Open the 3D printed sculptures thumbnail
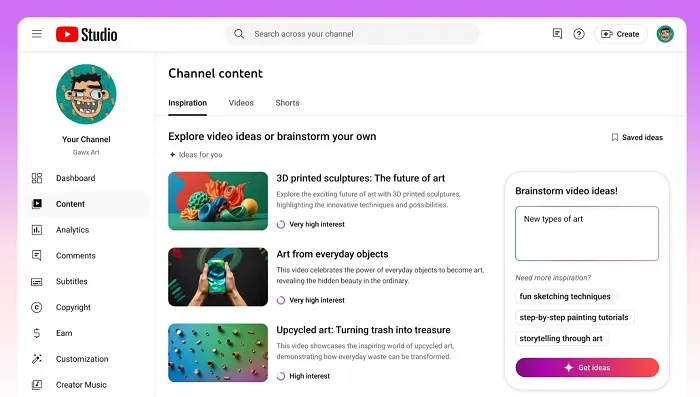 coord(218,201)
